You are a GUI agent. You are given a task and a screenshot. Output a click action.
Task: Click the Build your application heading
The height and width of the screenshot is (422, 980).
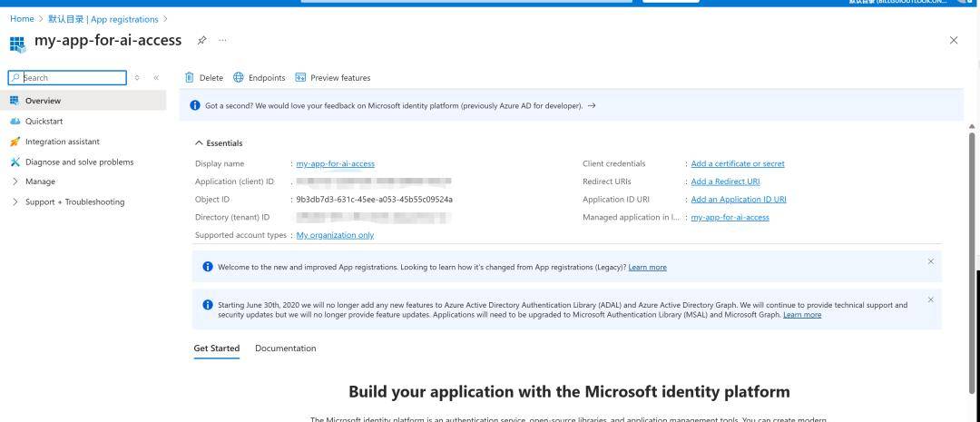pos(569,392)
